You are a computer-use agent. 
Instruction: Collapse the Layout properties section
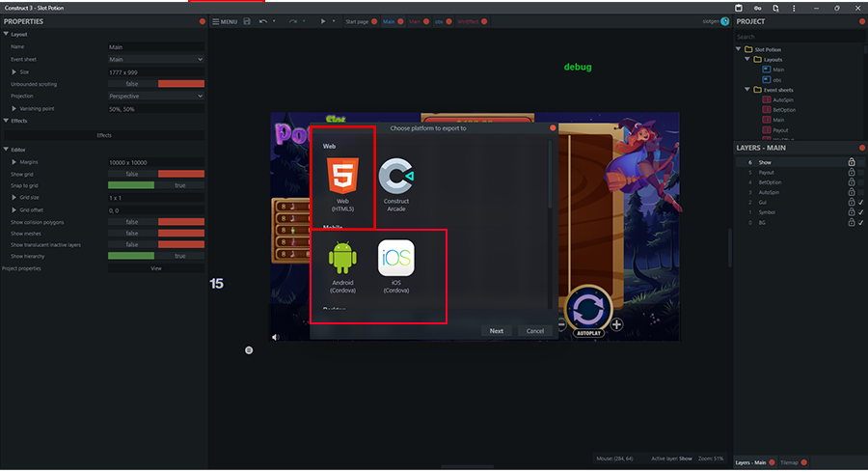(6, 35)
